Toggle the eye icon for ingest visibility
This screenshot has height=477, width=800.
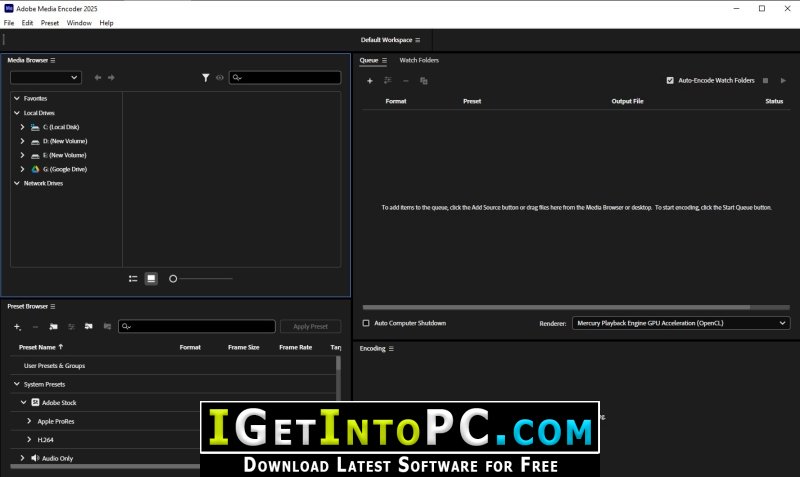pyautogui.click(x=219, y=77)
